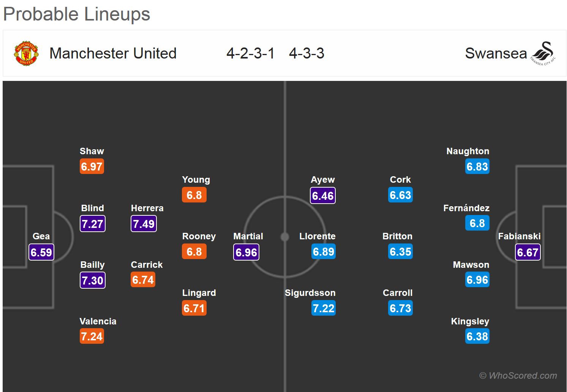
Task: Click the WhoScored.com watermark
Action: 518,376
